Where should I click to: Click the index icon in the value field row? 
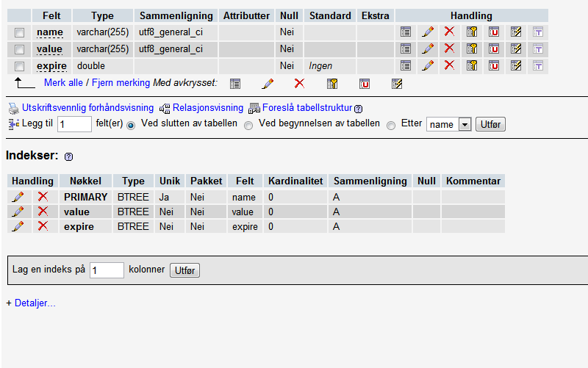[x=516, y=48]
